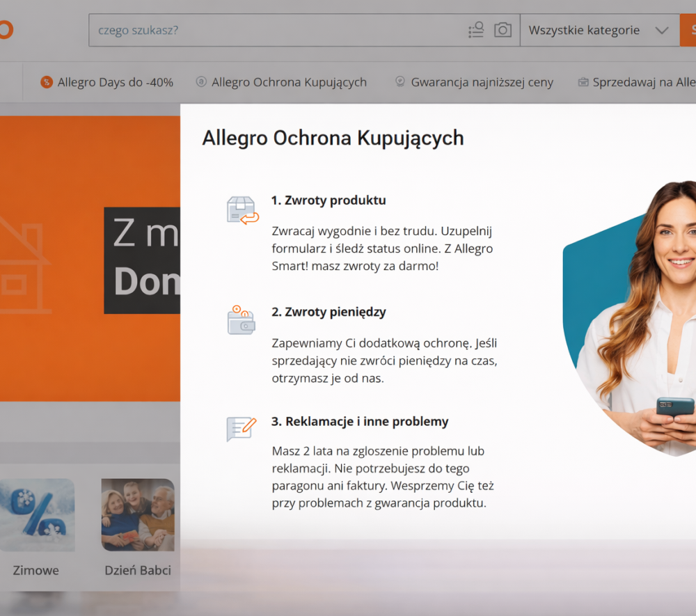Click the complaint note-and-pencil icon

[239, 429]
